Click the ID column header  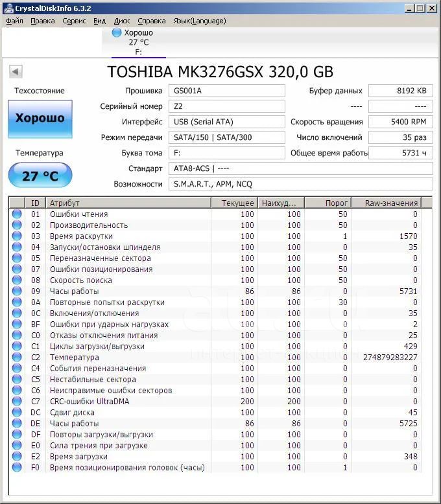(35, 203)
